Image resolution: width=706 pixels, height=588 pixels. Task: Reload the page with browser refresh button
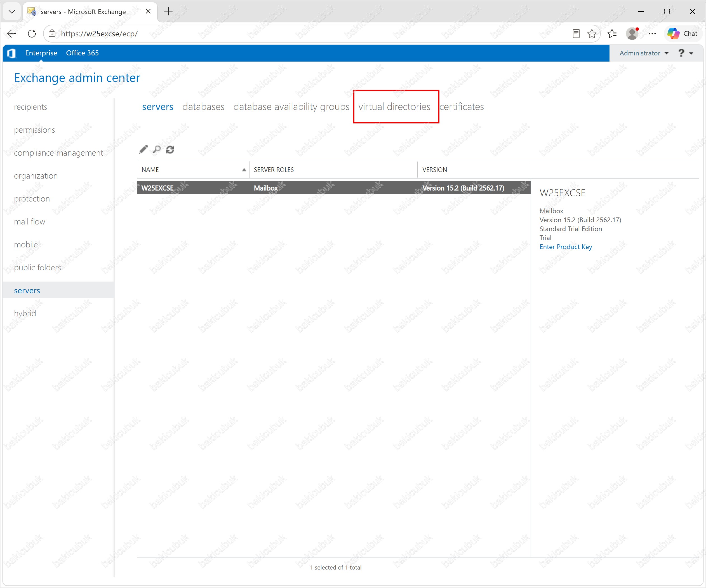click(x=32, y=34)
